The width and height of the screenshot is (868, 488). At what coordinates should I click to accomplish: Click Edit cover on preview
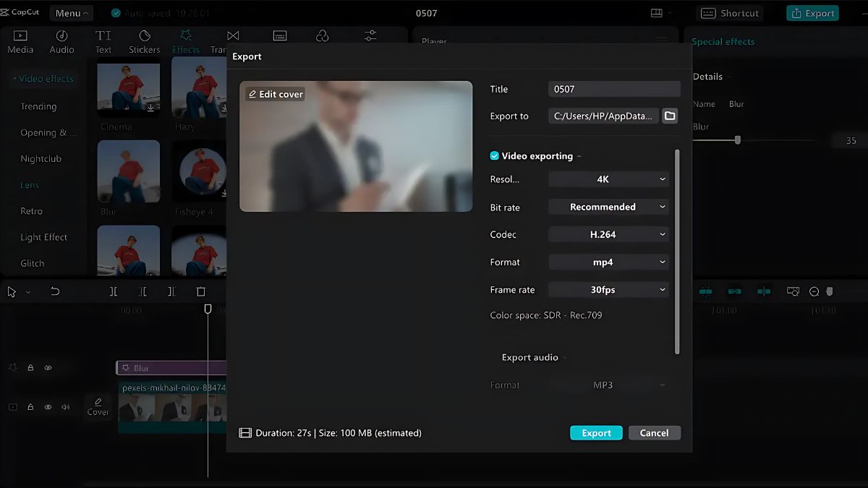pos(275,94)
